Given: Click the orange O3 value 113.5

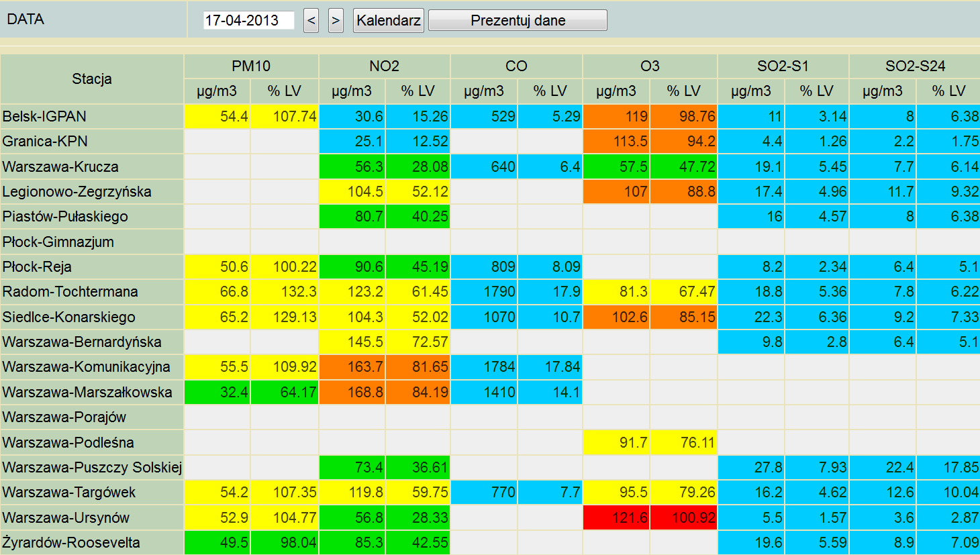Looking at the screenshot, I should pyautogui.click(x=616, y=141).
